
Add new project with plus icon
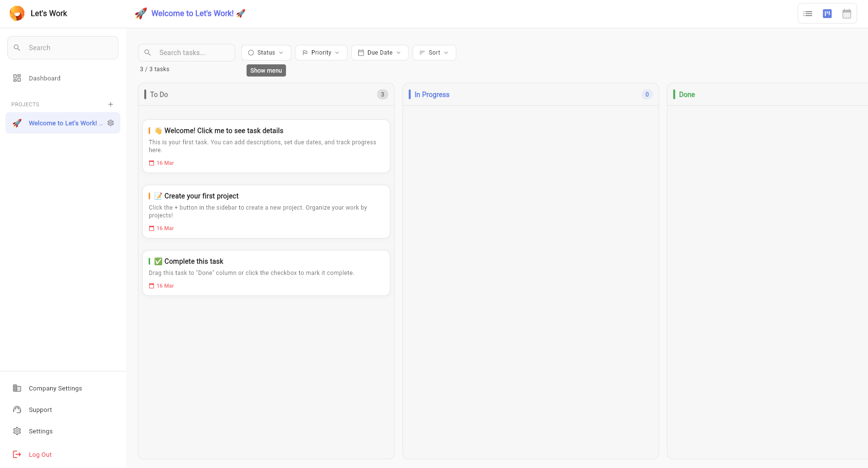tap(111, 104)
